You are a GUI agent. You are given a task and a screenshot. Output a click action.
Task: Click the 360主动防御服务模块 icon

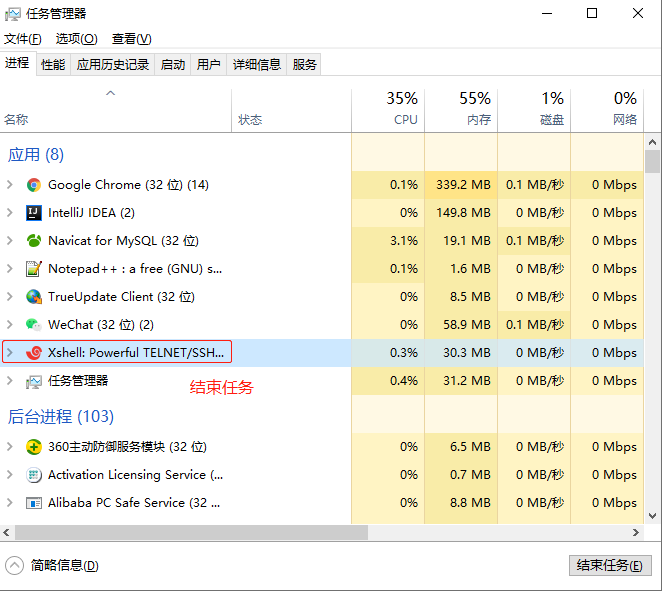click(34, 447)
